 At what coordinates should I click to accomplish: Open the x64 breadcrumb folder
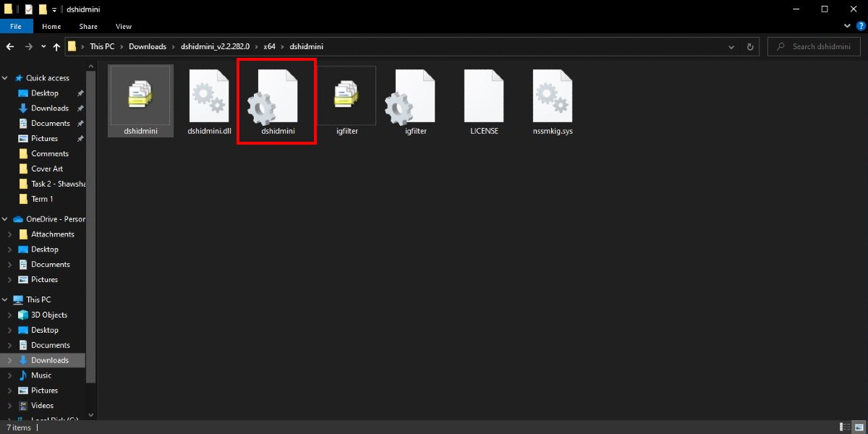click(x=269, y=46)
